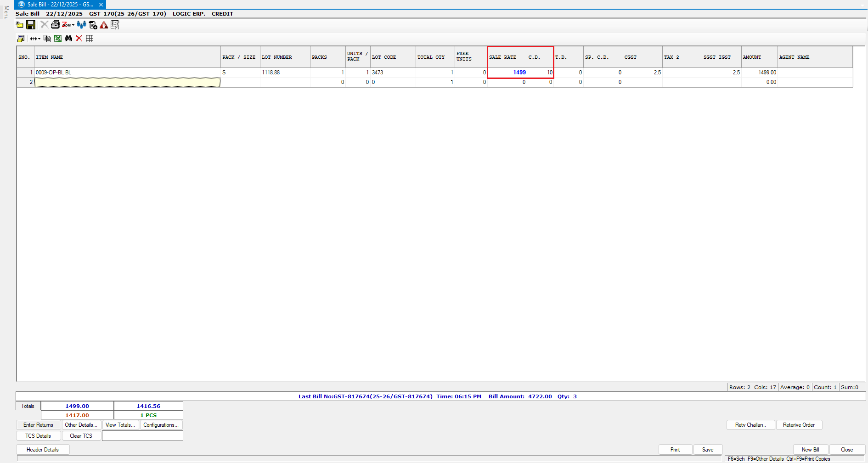
Task: Click the binoculars find icon
Action: tap(68, 39)
